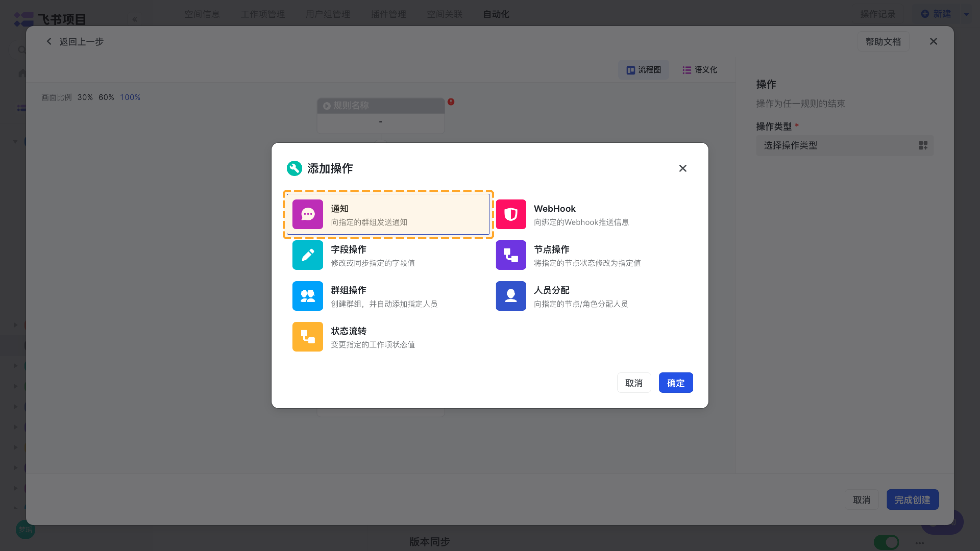The height and width of the screenshot is (551, 980).
Task: Select the 规则名称 node header
Action: tap(381, 105)
